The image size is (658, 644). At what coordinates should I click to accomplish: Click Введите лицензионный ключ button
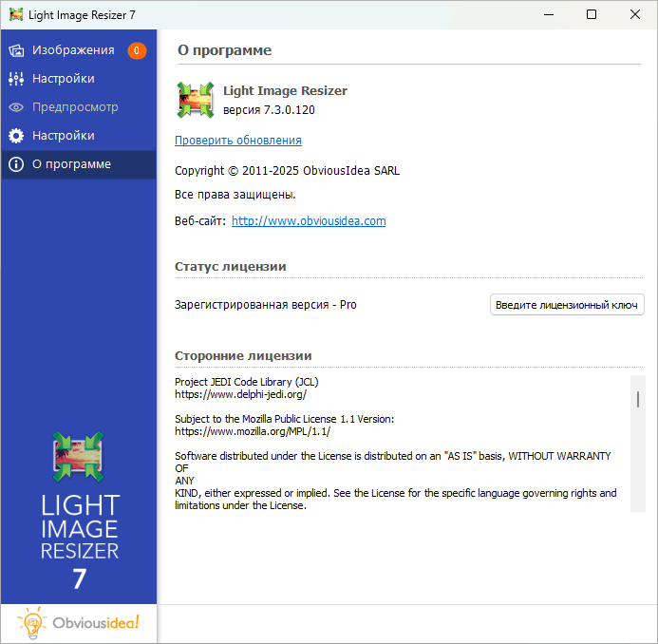pos(567,305)
